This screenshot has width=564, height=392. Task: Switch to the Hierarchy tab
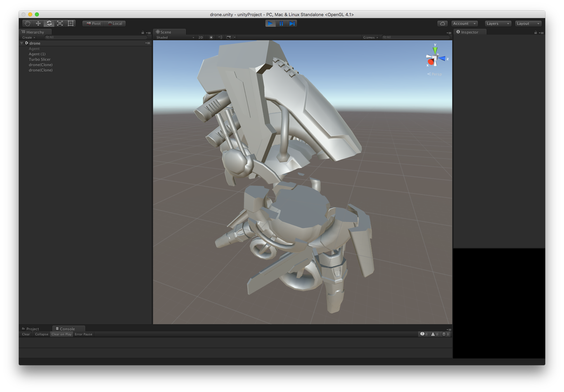(x=35, y=32)
